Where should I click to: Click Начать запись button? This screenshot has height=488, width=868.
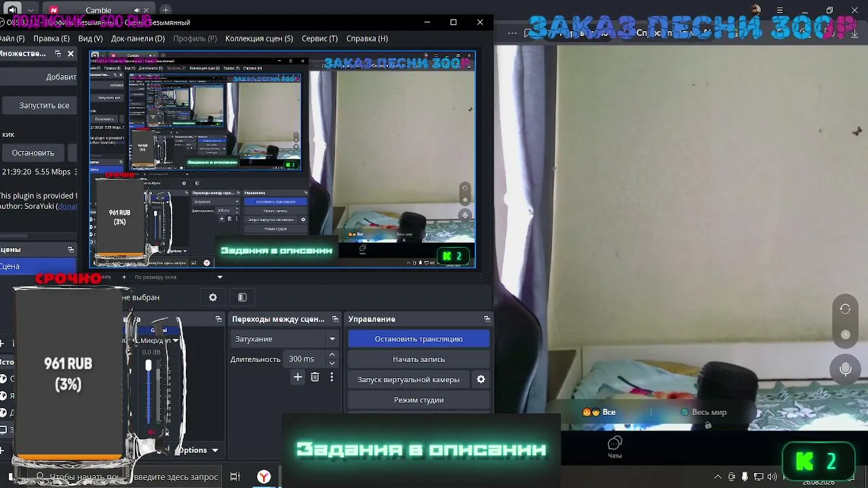coord(418,359)
